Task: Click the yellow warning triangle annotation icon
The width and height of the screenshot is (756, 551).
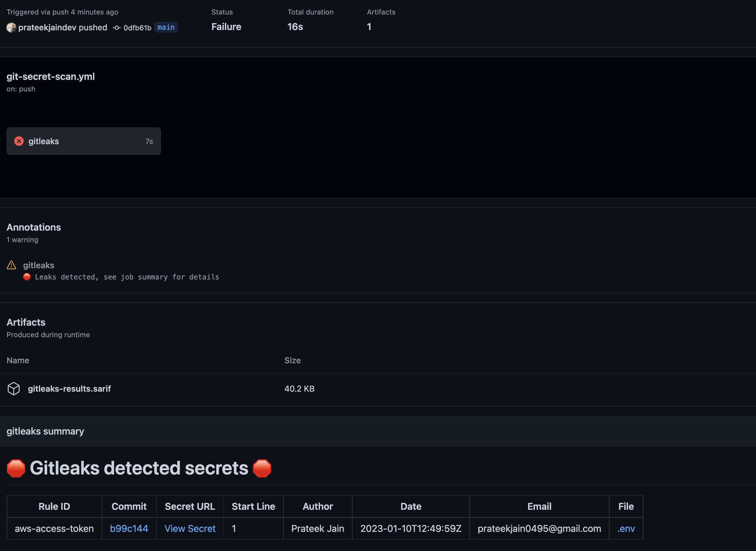Action: (11, 265)
